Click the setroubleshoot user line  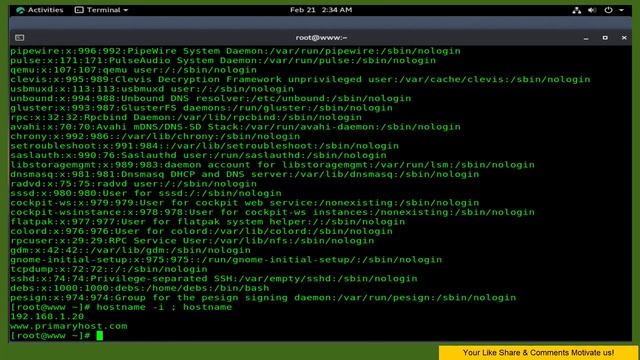204,146
